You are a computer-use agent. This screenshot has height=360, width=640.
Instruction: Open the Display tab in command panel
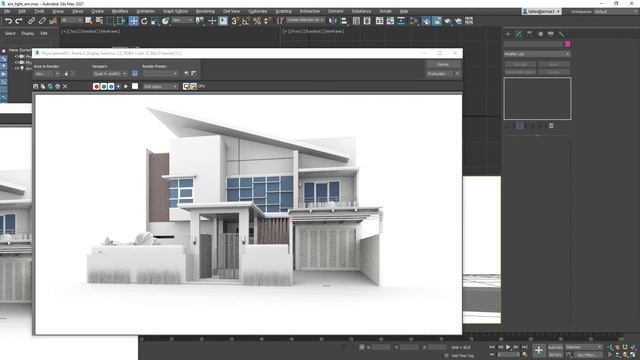(551, 34)
